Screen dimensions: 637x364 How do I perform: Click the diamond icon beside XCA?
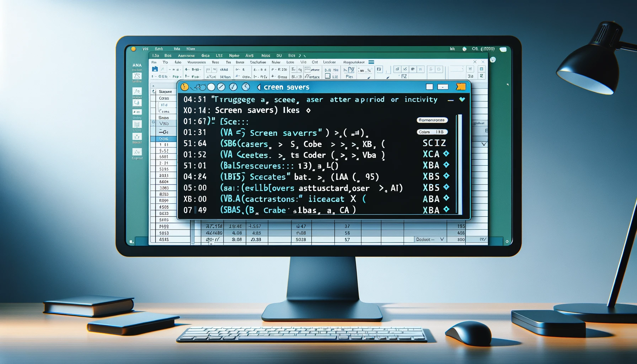[x=446, y=154]
